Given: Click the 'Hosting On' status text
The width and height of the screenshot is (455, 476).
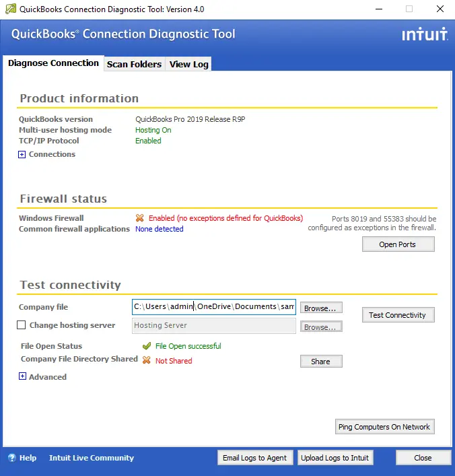Looking at the screenshot, I should 153,130.
